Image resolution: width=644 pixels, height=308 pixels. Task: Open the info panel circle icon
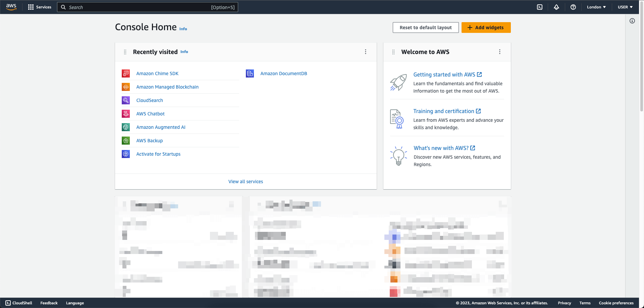632,21
